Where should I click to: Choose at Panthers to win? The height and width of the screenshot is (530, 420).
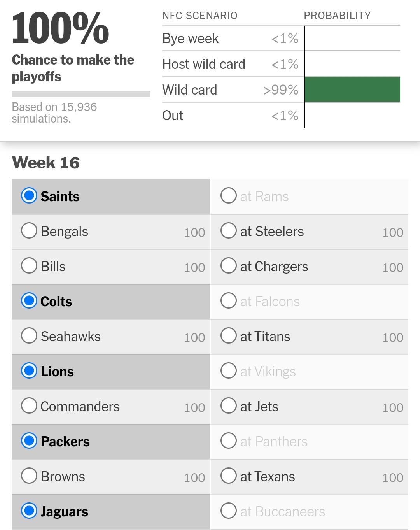click(x=229, y=441)
